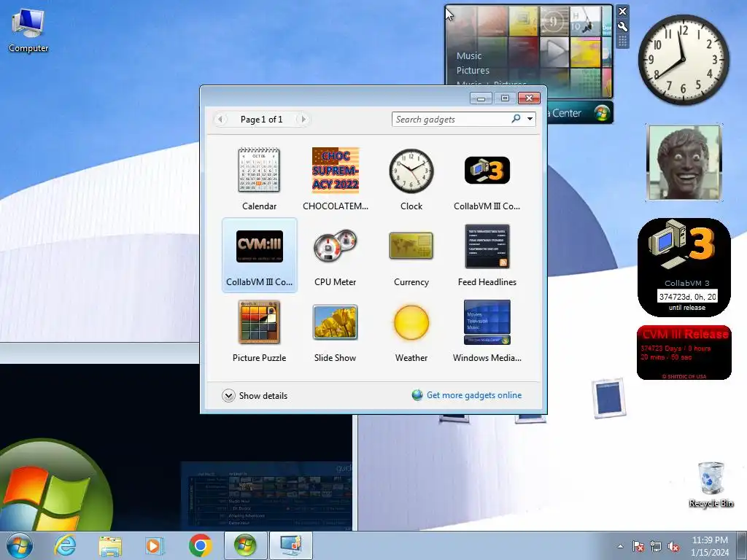Select the Windows Media Center gadget
747x560 pixels.
(x=487, y=331)
